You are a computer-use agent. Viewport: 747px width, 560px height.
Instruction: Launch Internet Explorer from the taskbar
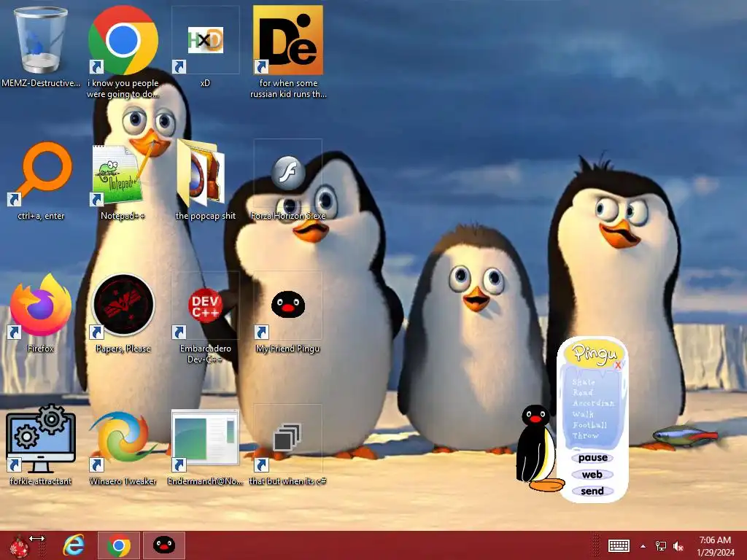(74, 545)
